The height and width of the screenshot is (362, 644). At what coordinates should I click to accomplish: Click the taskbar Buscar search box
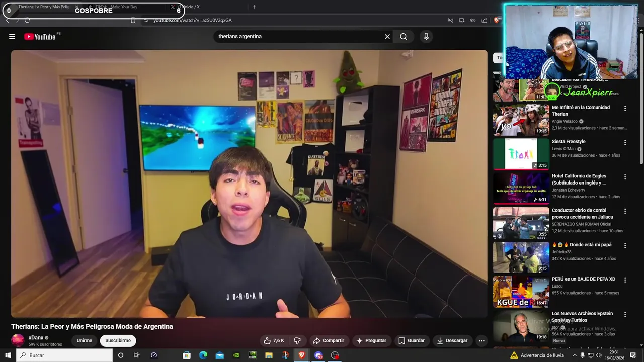click(x=64, y=355)
